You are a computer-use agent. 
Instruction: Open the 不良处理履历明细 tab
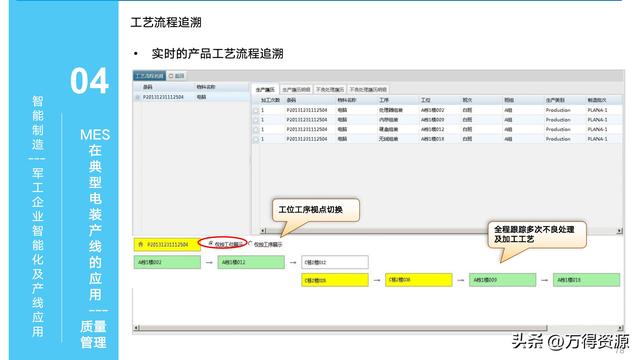(x=368, y=89)
